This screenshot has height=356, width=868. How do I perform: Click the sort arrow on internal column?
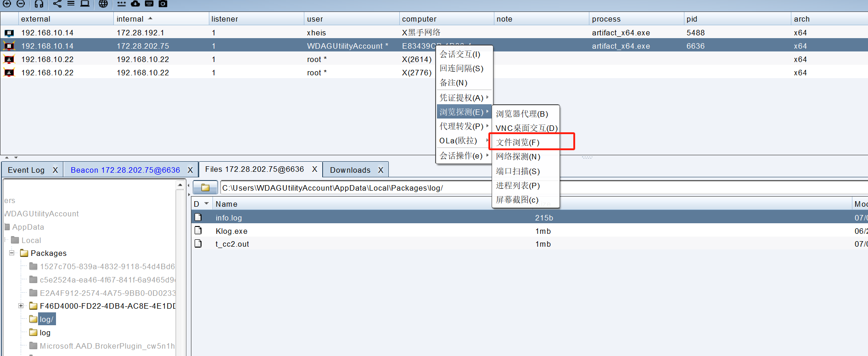click(x=150, y=19)
